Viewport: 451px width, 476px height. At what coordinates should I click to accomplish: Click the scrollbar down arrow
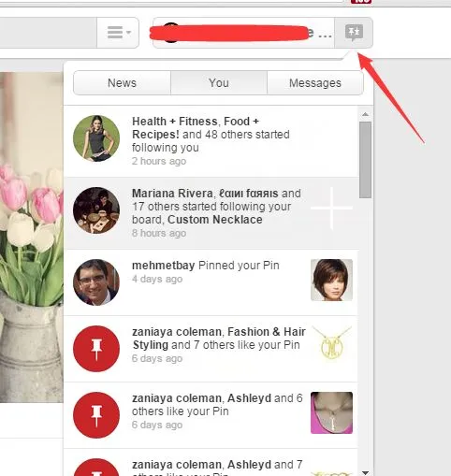[366, 472]
